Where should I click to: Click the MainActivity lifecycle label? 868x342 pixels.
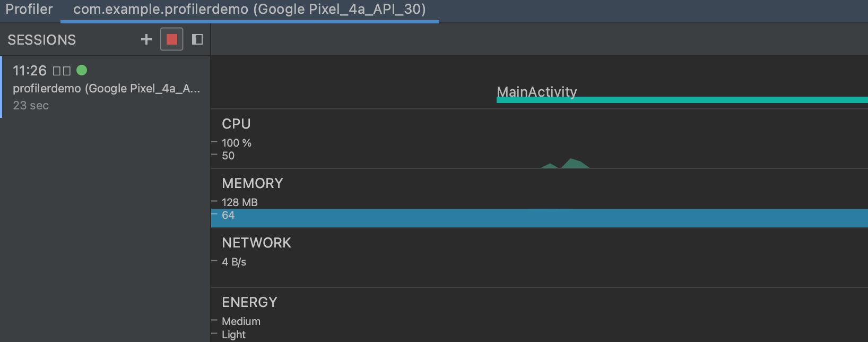point(536,92)
